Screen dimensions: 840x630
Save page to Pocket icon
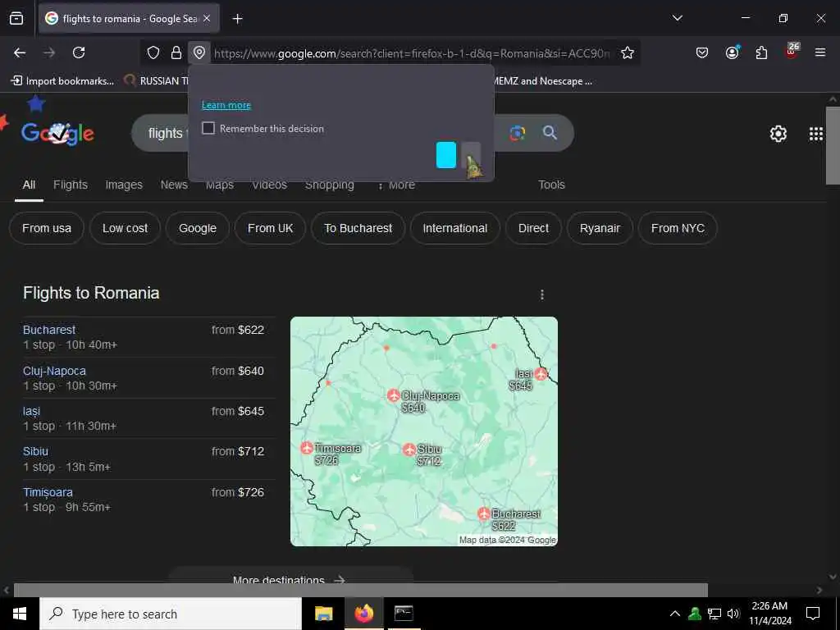click(x=702, y=52)
